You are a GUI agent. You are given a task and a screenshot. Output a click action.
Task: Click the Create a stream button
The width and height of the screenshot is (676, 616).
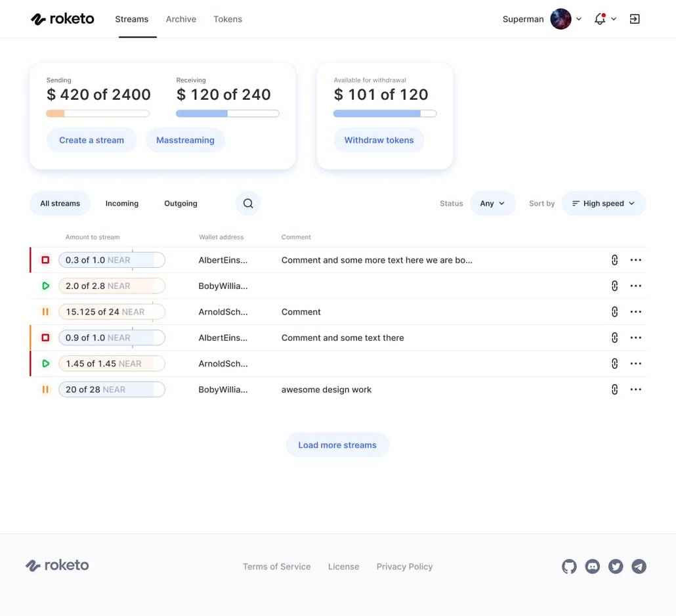(91, 140)
